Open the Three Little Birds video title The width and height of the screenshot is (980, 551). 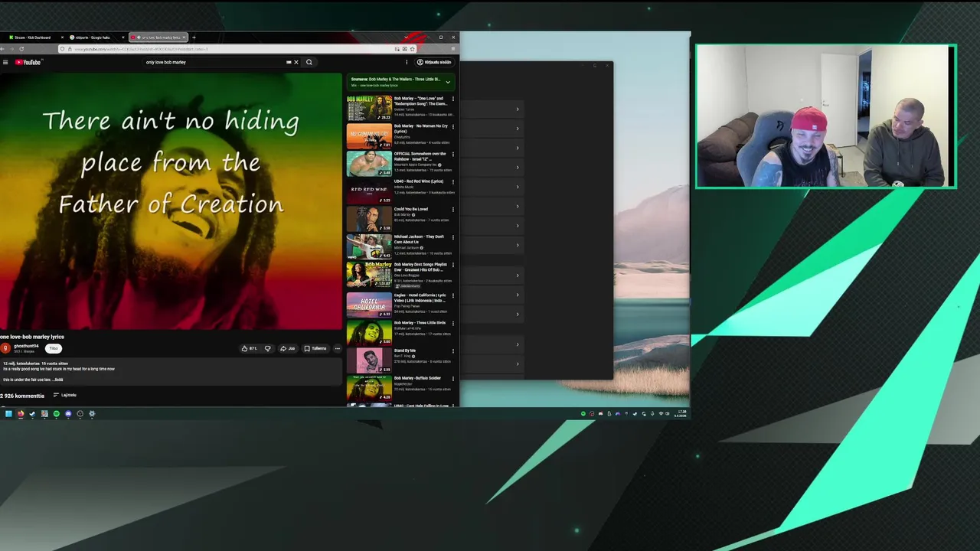[420, 323]
